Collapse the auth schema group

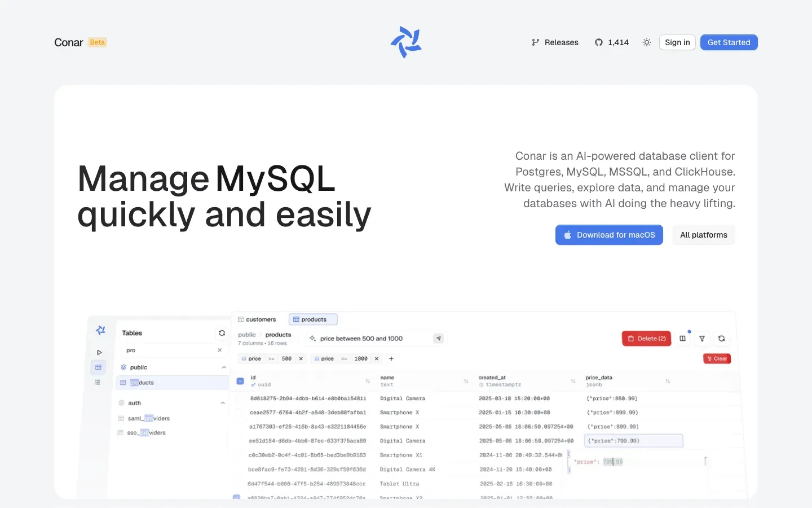[x=222, y=403]
